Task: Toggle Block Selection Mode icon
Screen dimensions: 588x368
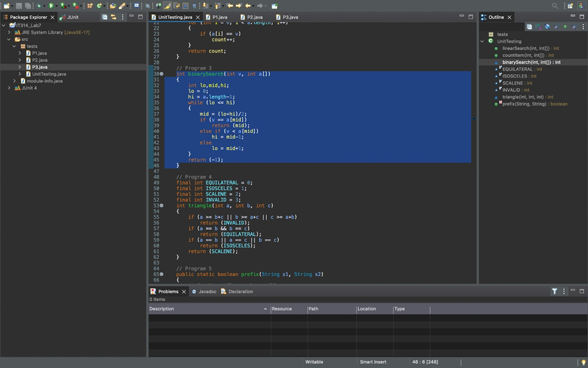Action: click(x=185, y=6)
